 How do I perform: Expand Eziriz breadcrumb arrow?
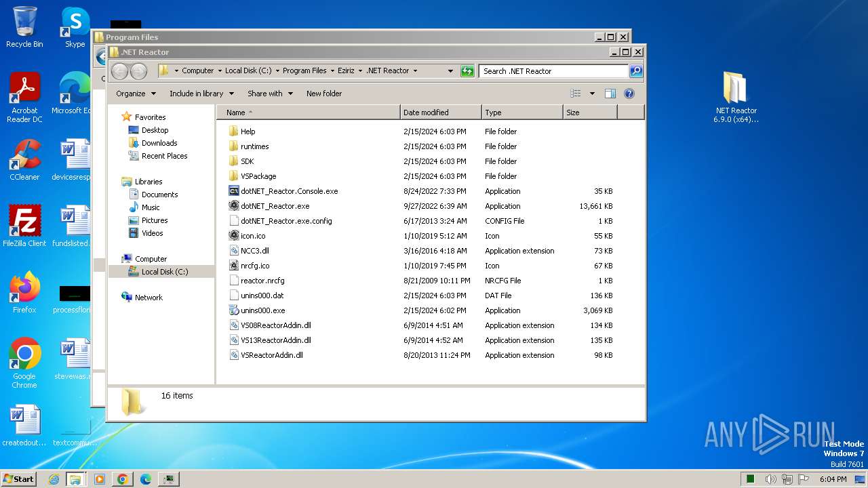(360, 71)
